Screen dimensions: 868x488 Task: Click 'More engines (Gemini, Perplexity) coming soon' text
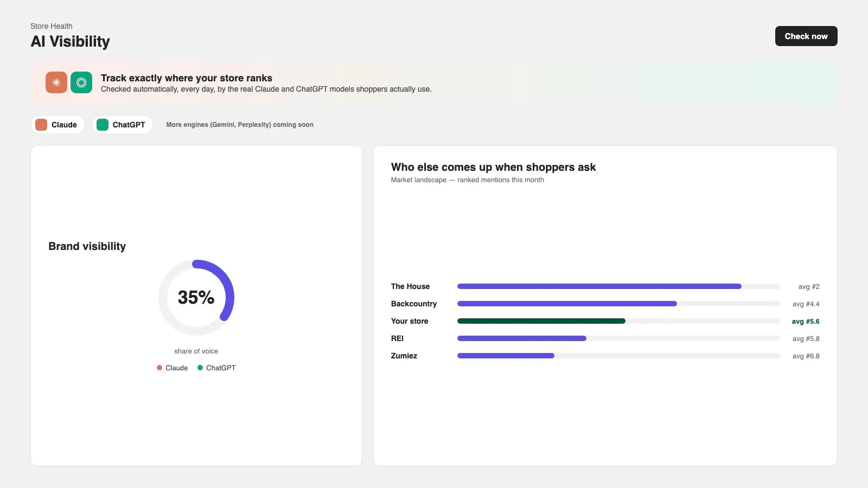[240, 125]
